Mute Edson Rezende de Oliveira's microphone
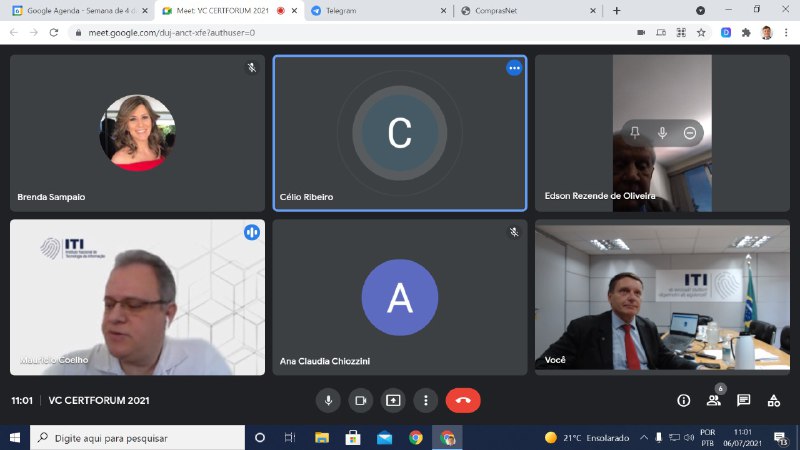 (662, 133)
